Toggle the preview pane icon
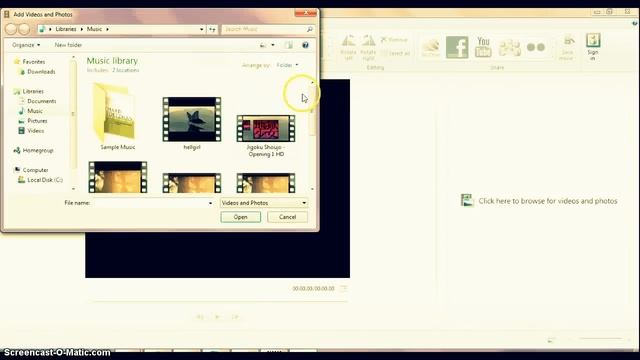Screen dimensions: 640x360 point(289,45)
